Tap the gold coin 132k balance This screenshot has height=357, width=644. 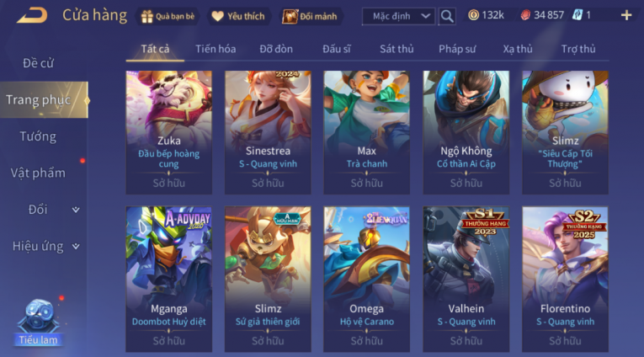coord(486,16)
